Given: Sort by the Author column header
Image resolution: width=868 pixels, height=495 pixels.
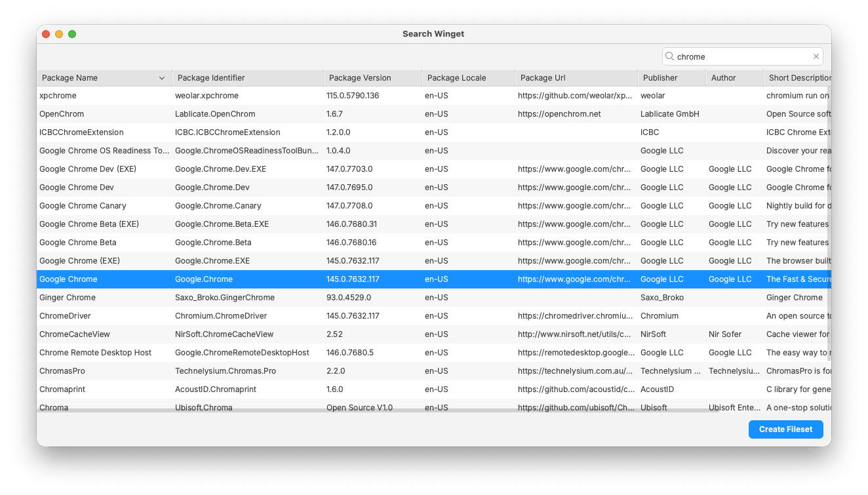Looking at the screenshot, I should 734,78.
